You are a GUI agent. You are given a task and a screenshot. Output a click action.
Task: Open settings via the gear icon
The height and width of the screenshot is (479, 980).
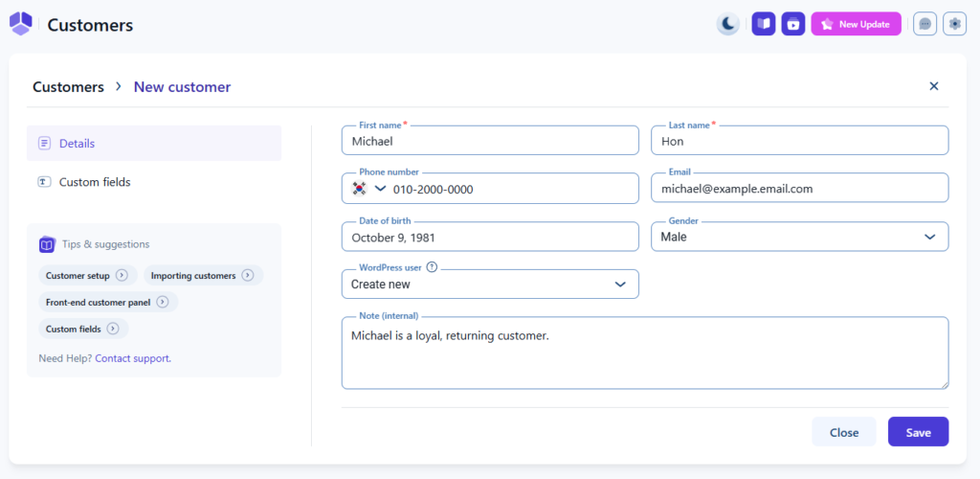coord(954,24)
